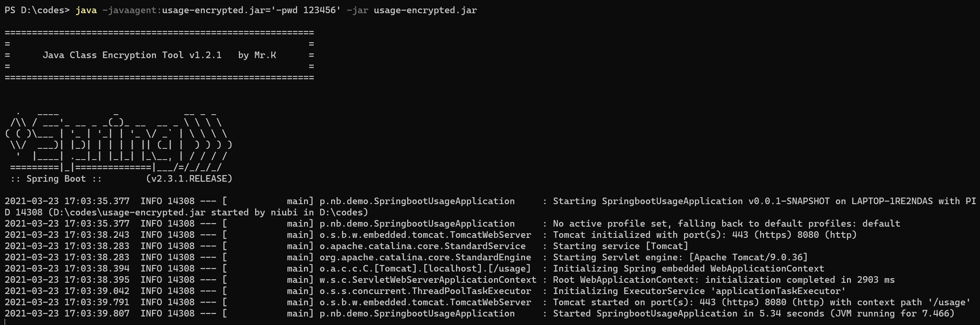The width and height of the screenshot is (980, 325).
Task: Click 'Starting service [Tomcat]' log message
Action: coord(620,246)
